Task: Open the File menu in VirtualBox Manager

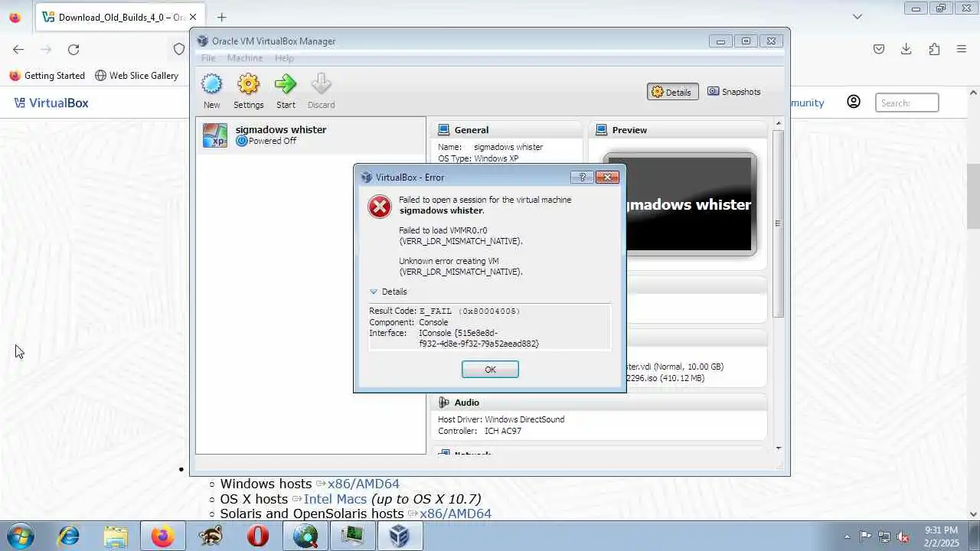Action: pyautogui.click(x=208, y=58)
